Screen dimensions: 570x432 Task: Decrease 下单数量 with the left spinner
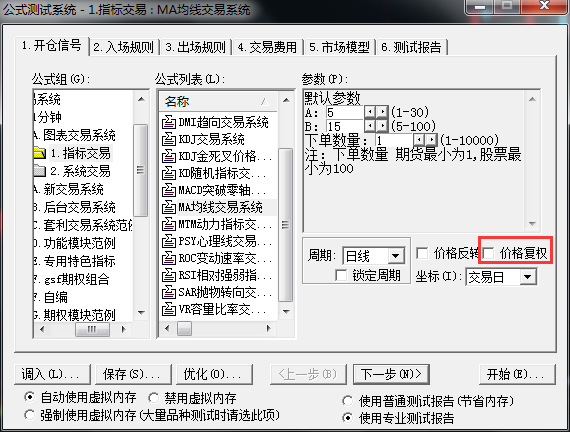419,140
